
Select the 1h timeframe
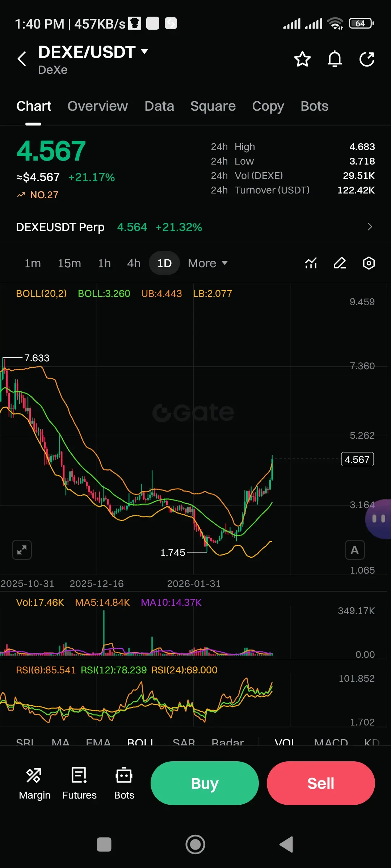[104, 263]
